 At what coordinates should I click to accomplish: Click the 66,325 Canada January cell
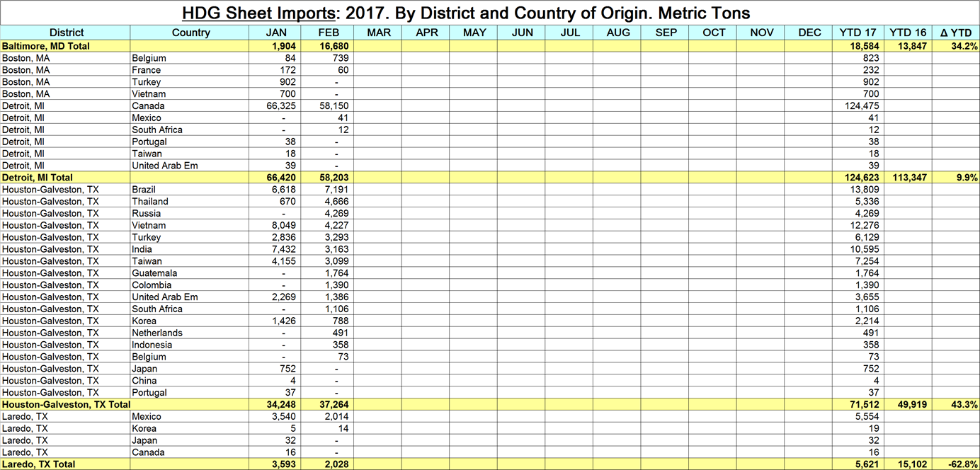tap(278, 106)
